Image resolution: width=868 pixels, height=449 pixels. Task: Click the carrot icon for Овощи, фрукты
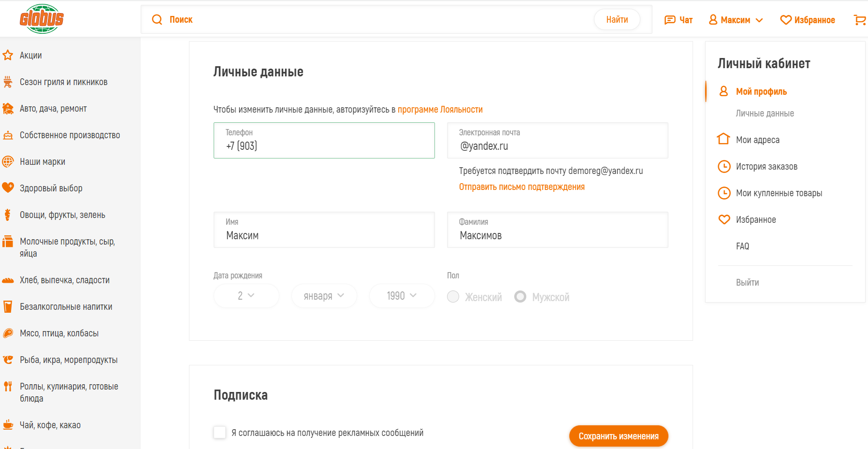[8, 215]
